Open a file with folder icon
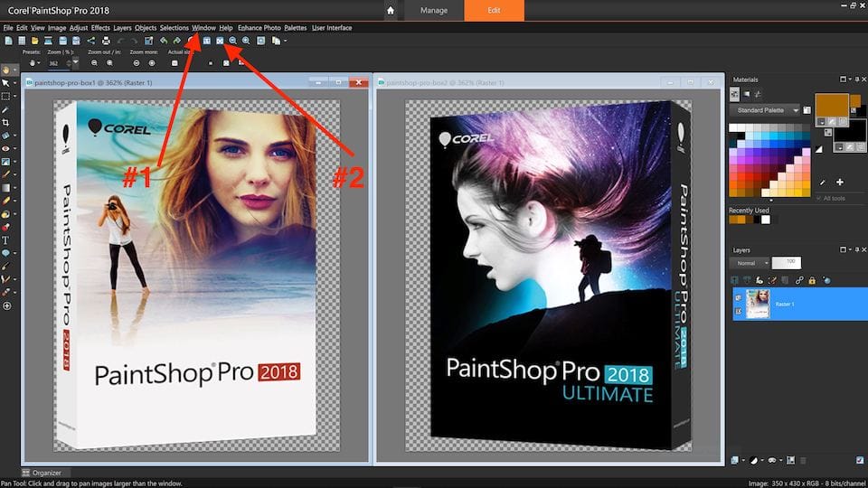Image resolution: width=868 pixels, height=488 pixels. [x=35, y=41]
